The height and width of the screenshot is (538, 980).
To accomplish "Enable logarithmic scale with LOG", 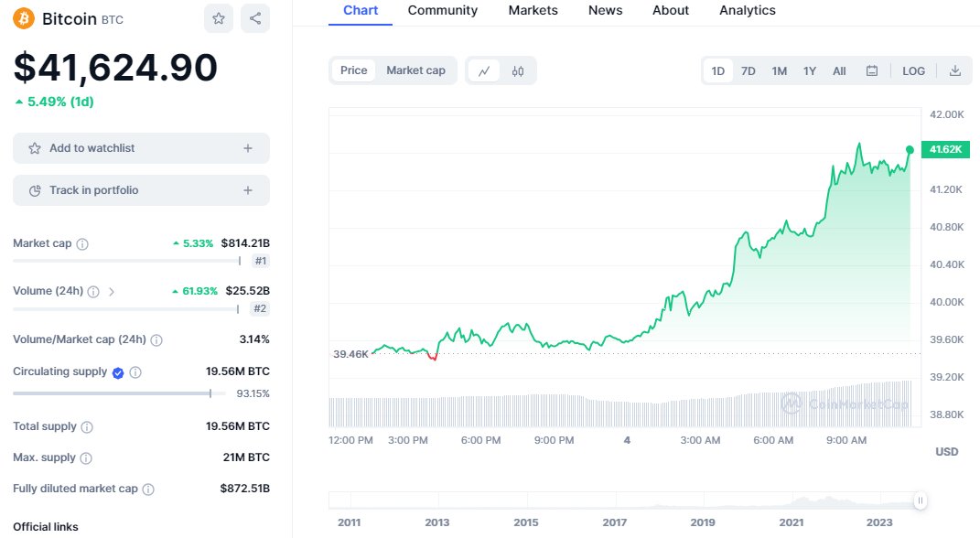I will coord(913,70).
